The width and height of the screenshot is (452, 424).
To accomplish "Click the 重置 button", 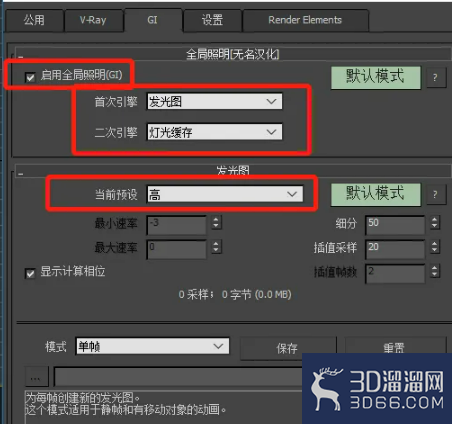I will [x=395, y=348].
